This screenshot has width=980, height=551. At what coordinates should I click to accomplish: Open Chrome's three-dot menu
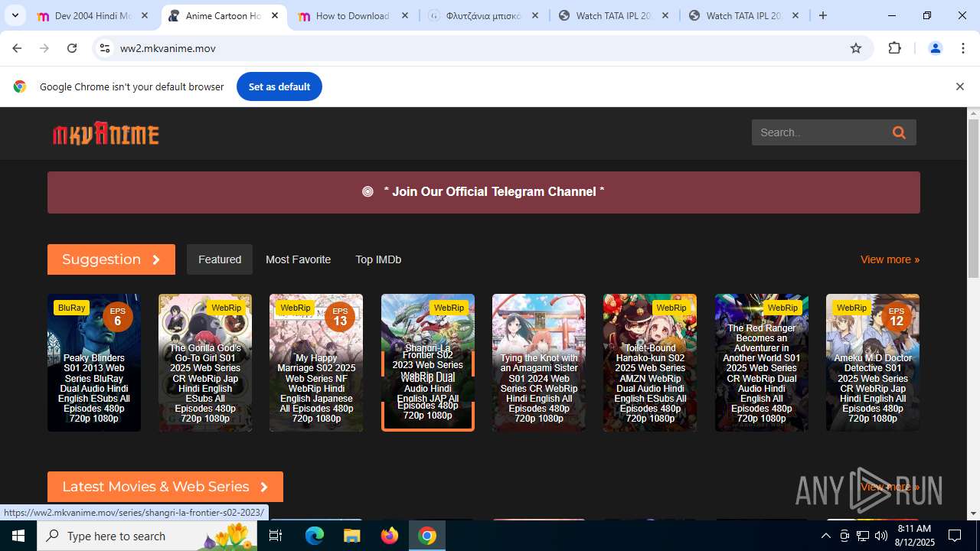tap(963, 48)
